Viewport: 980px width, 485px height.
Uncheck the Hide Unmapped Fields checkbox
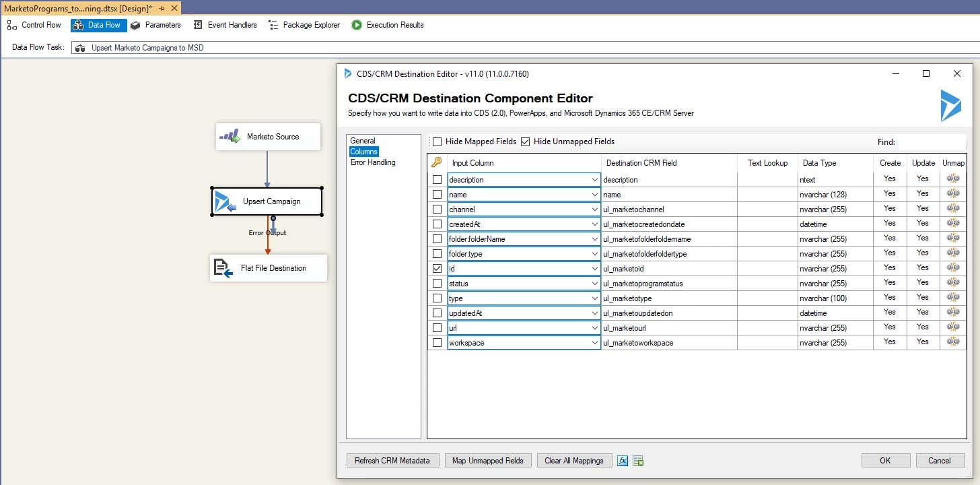[526, 141]
